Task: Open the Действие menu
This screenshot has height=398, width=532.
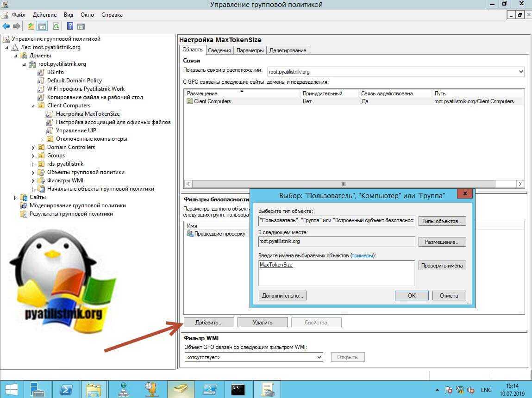Action: [x=44, y=15]
